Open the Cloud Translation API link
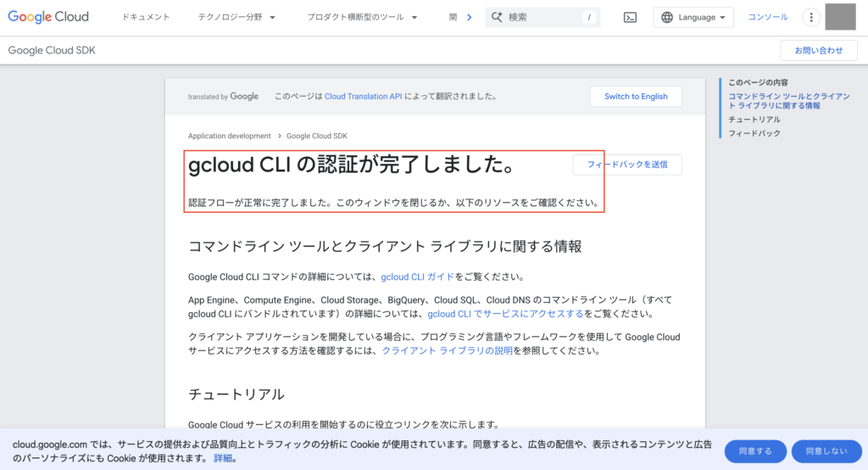Viewport: 868px width, 470px height. pyautogui.click(x=363, y=97)
